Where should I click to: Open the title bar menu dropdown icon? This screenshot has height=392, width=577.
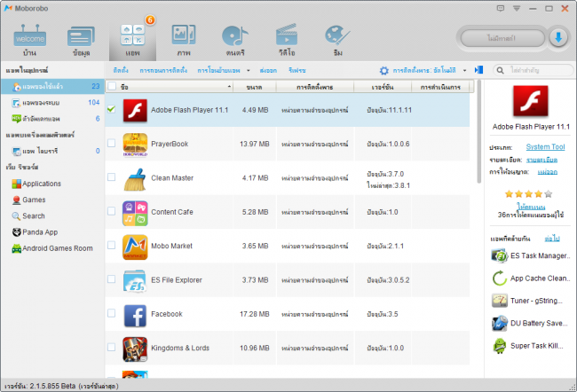point(517,8)
